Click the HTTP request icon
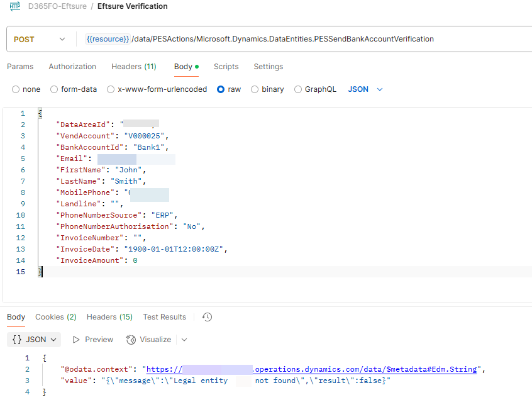The height and width of the screenshot is (417, 532). click(15, 6)
